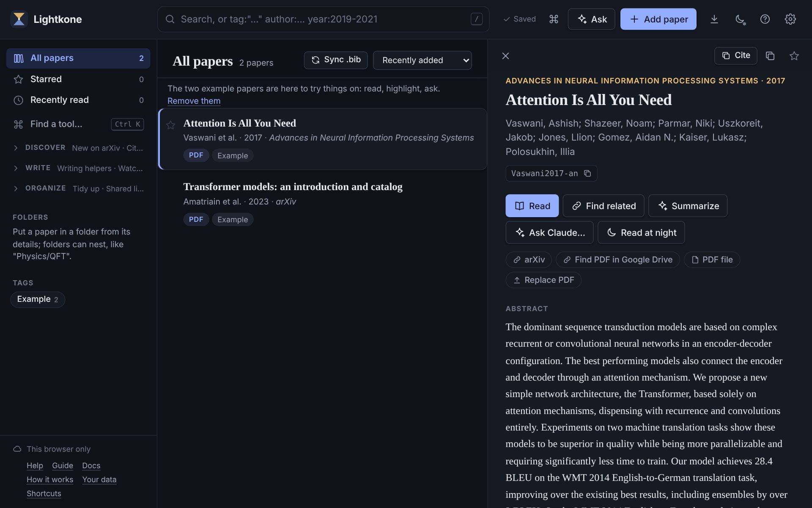Click PDF badge on the Amatriain paper
Image resolution: width=812 pixels, height=508 pixels.
(196, 219)
